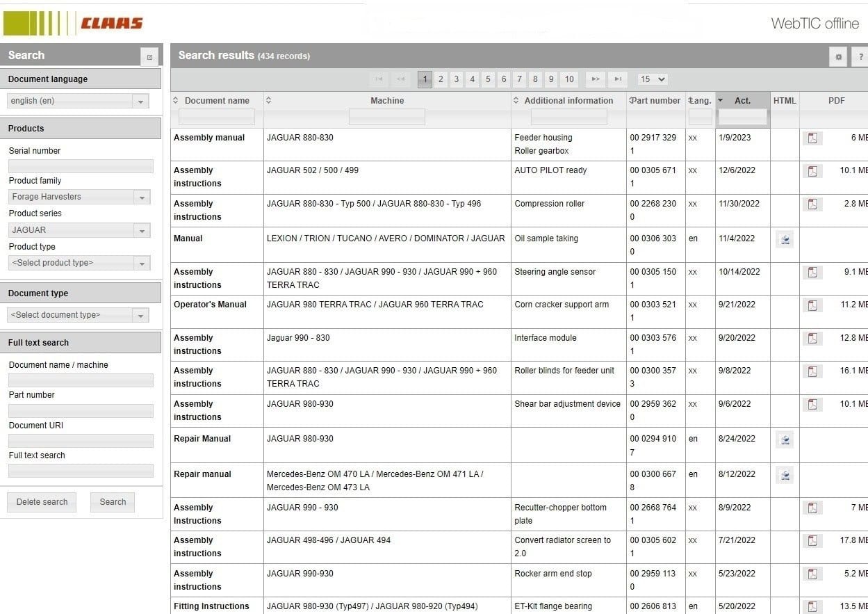
Task: Open HTML Repair Manual for JAGUAR 980-930
Action: 784,440
